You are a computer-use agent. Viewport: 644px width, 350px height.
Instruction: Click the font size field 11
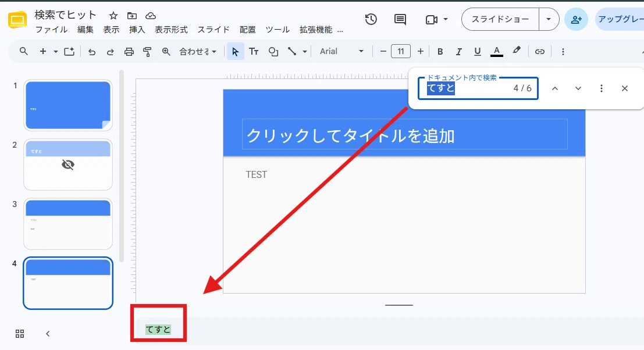[x=401, y=51]
